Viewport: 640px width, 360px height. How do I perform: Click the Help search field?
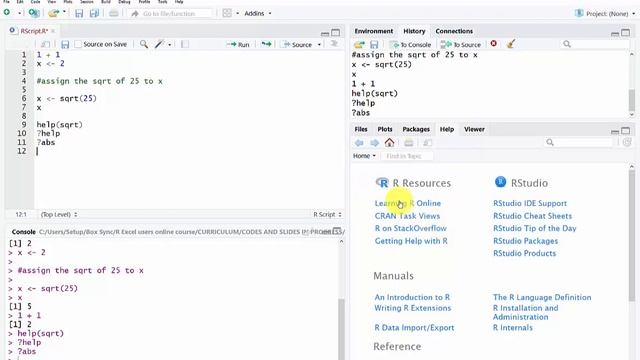[579, 142]
